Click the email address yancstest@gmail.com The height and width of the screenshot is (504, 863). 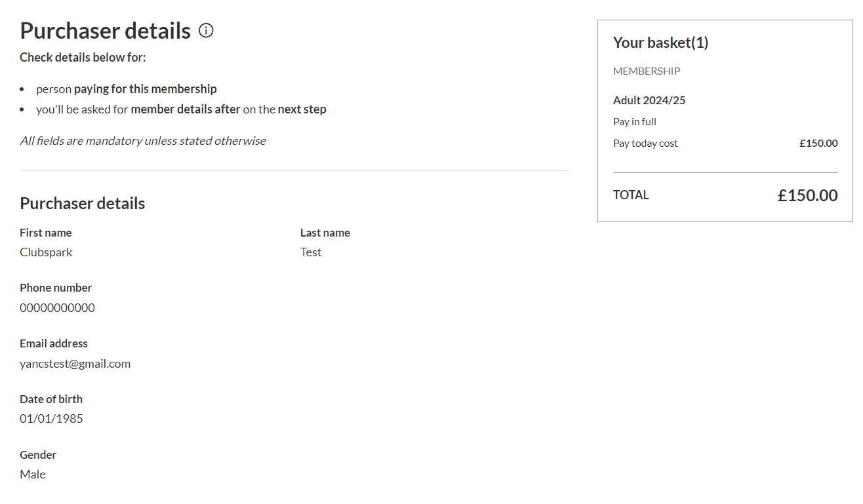coord(75,364)
